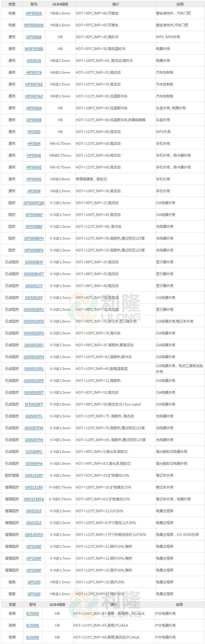Open the GN5151RFA product link

point(34,499)
